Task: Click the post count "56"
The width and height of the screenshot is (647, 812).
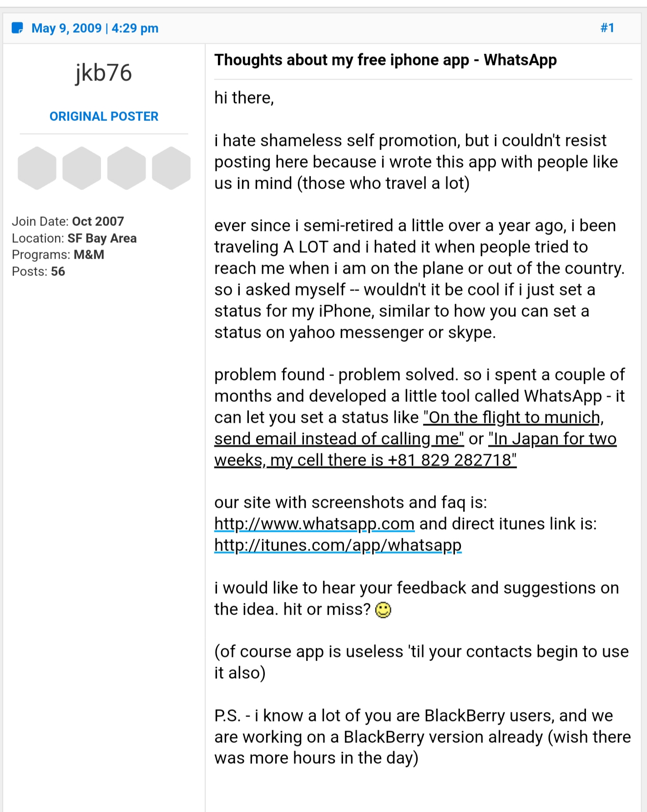Action: pos(58,271)
